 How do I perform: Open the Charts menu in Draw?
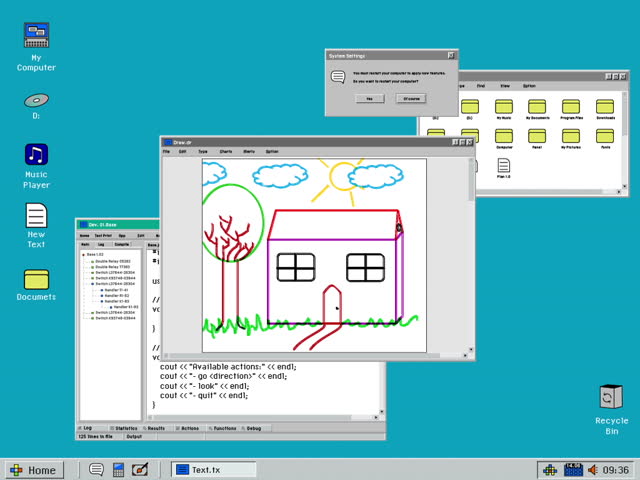coord(226,151)
